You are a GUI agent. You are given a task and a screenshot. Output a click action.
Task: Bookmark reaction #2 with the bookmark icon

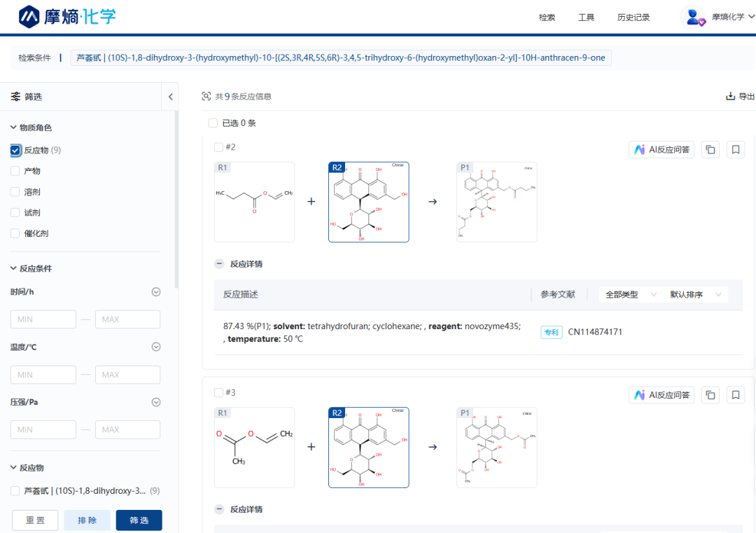(x=736, y=149)
